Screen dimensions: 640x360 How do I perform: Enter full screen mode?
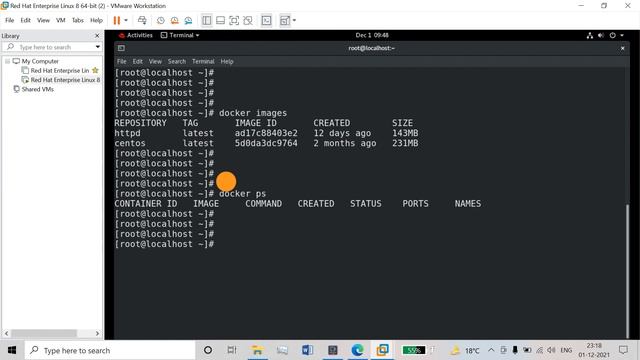coord(234,20)
